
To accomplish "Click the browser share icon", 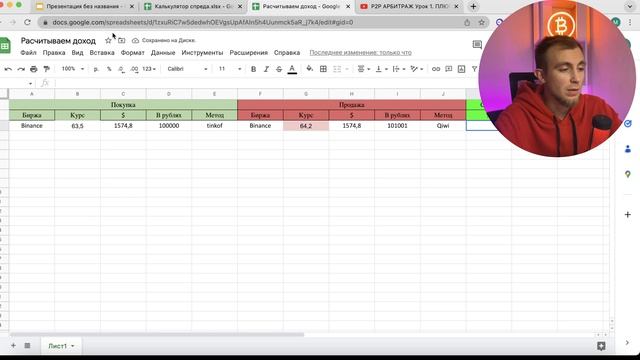I will 467,22.
